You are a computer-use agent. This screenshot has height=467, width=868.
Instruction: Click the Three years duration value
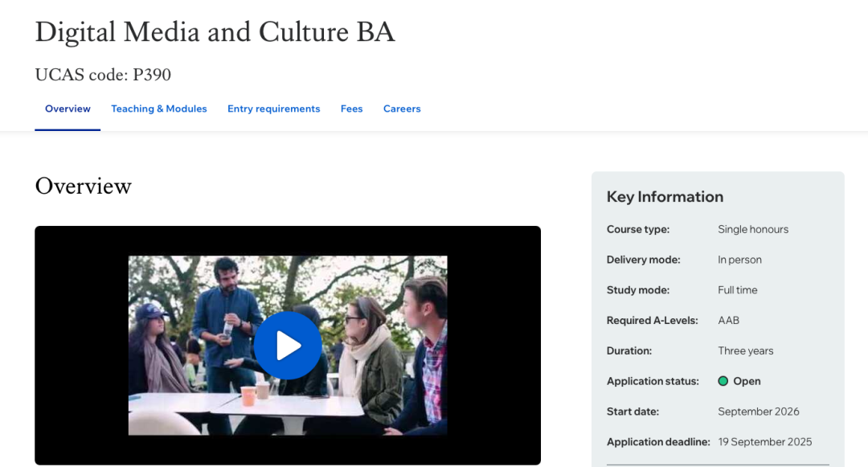click(745, 350)
